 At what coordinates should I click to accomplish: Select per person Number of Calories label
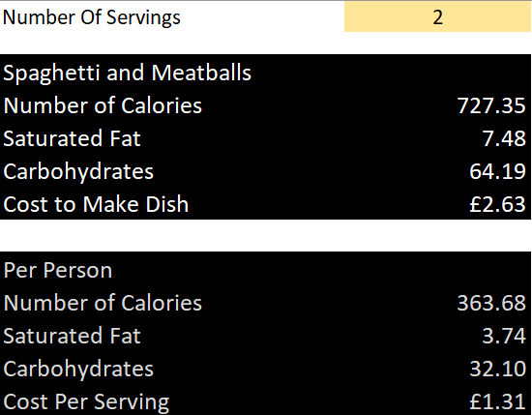coord(103,303)
